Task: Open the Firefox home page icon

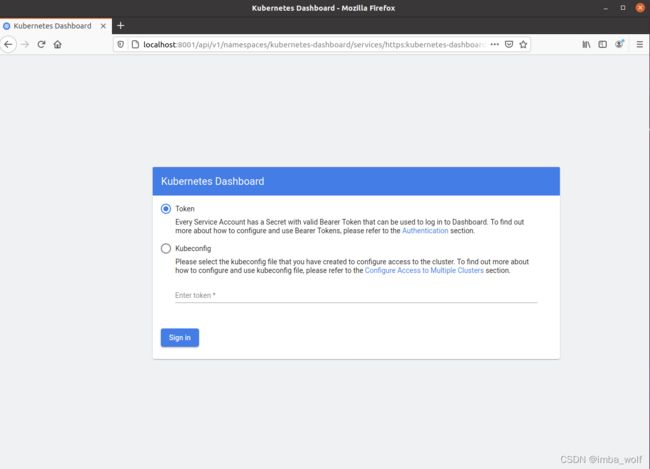Action: [x=58, y=44]
